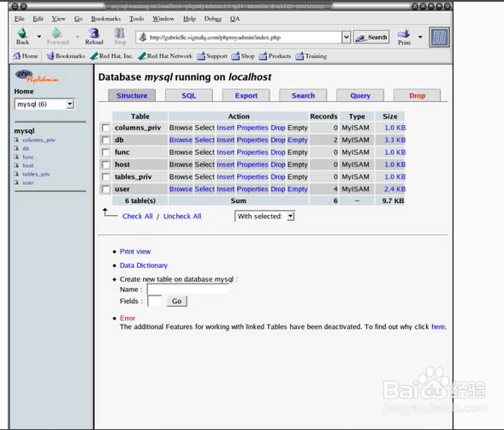Viewport: 504px width, 430px height.
Task: Switch to the Query tab
Action: pos(360,96)
